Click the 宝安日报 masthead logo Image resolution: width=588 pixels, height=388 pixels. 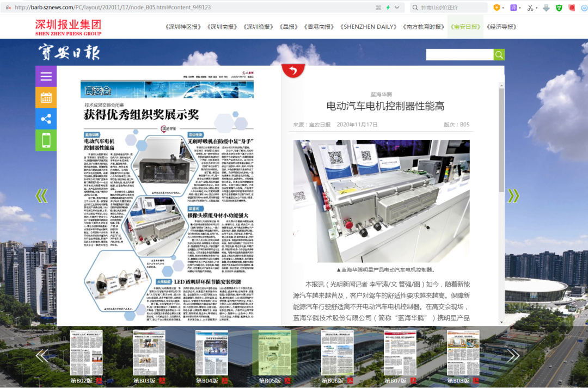pyautogui.click(x=69, y=52)
